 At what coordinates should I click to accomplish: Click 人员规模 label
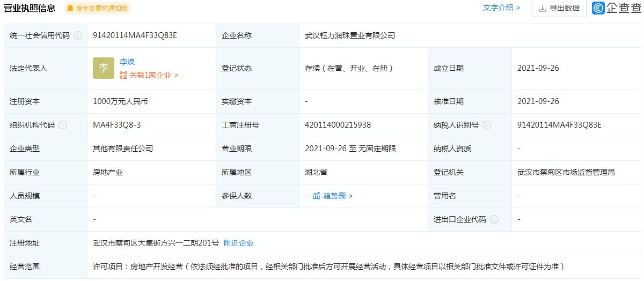tap(25, 196)
